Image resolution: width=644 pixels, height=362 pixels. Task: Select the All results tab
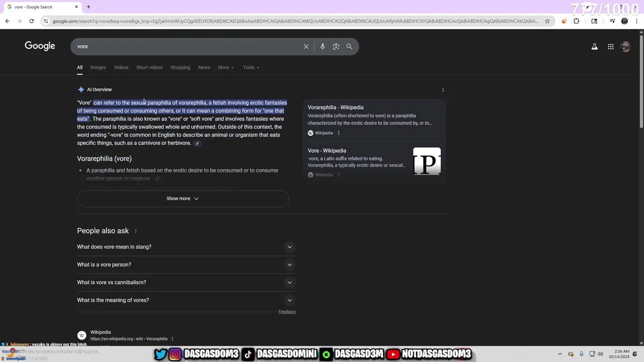coord(79,67)
